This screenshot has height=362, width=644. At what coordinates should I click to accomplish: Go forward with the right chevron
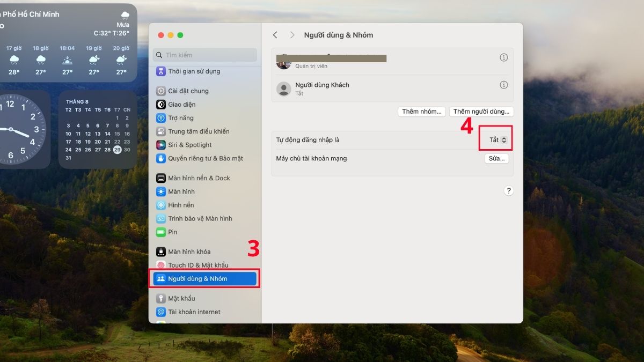[292, 35]
